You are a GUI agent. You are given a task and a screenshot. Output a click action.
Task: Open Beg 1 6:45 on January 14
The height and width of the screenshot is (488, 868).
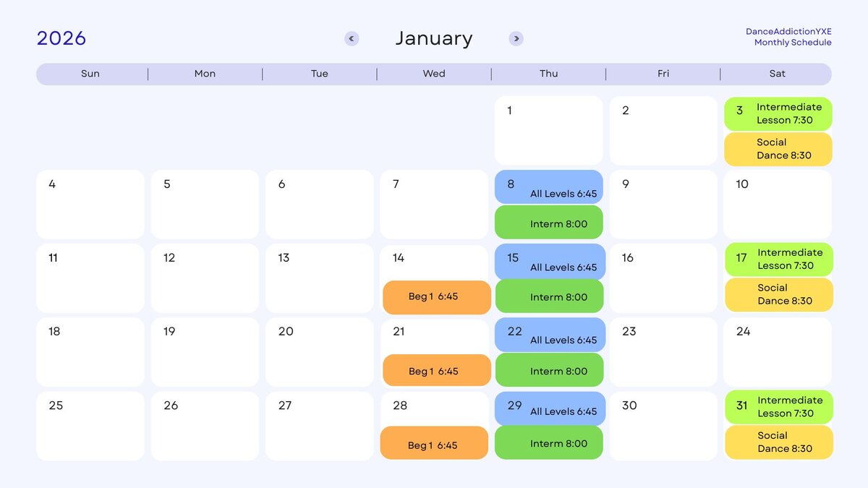(x=437, y=297)
